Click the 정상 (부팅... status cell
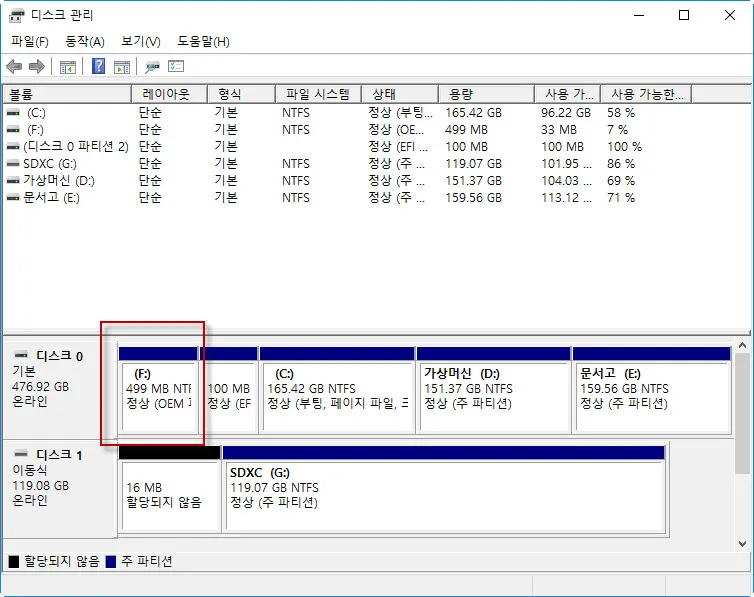754x597 pixels. click(401, 113)
